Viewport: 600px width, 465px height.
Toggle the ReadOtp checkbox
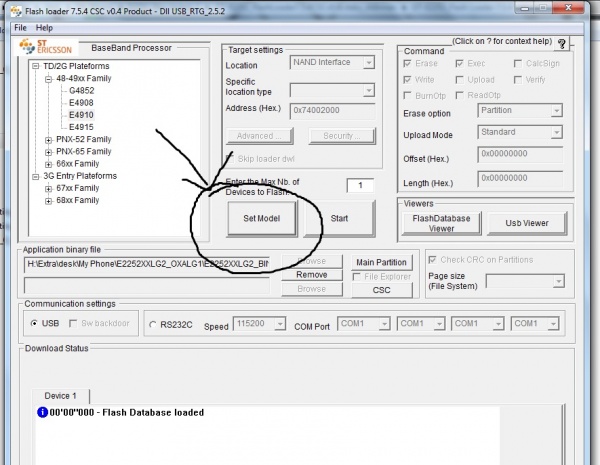coord(459,95)
